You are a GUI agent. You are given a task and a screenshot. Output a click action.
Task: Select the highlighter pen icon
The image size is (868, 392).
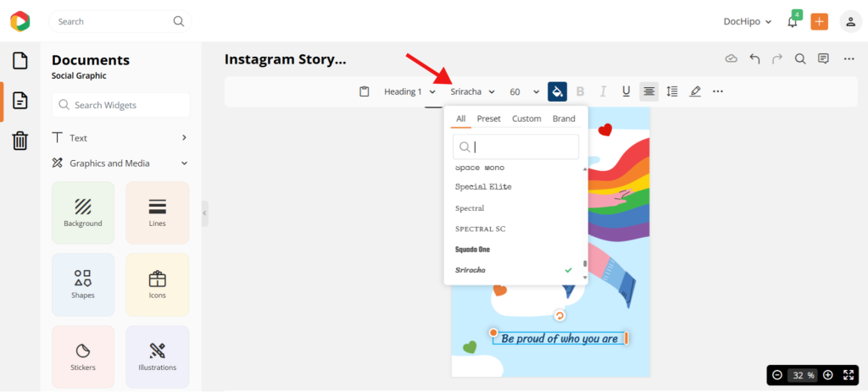click(x=695, y=91)
